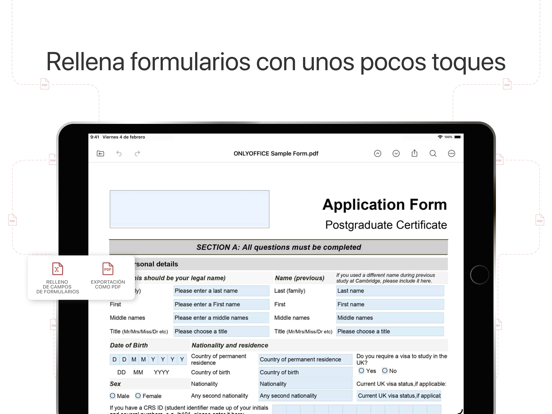Tap the battery indicator in status bar
Viewport: 552px width, 414px height.
click(x=457, y=137)
